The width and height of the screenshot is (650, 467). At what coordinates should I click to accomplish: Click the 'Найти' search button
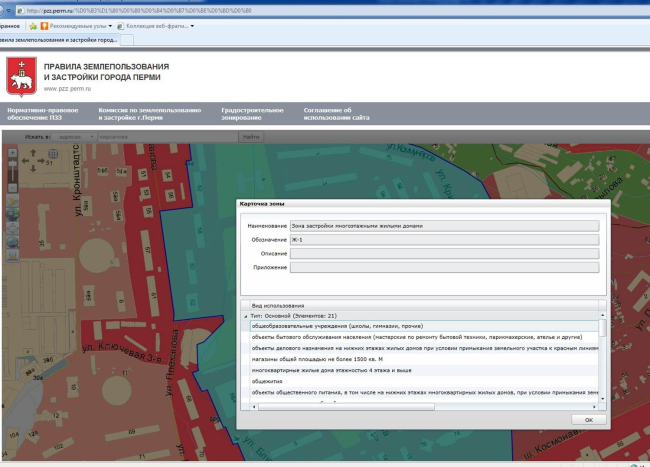click(x=250, y=136)
